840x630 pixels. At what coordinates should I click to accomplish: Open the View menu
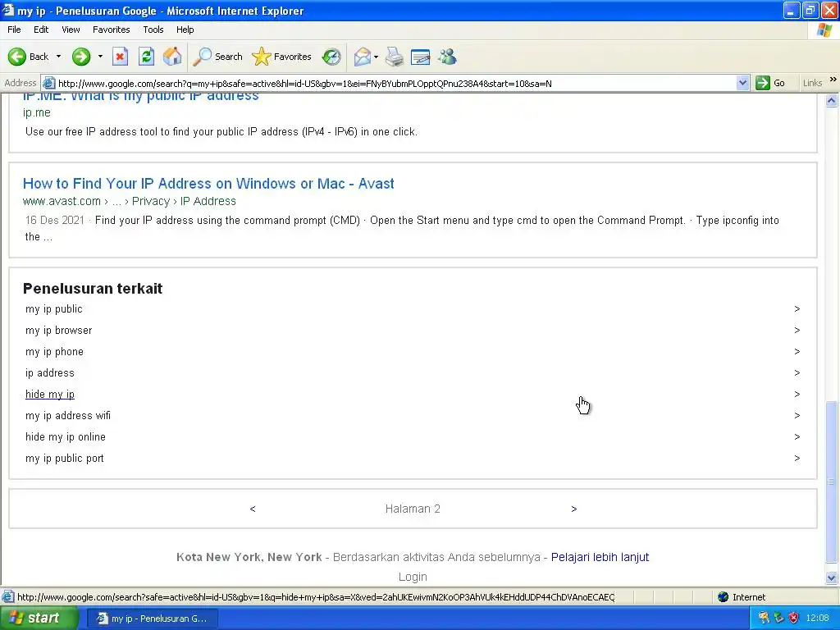pos(71,30)
